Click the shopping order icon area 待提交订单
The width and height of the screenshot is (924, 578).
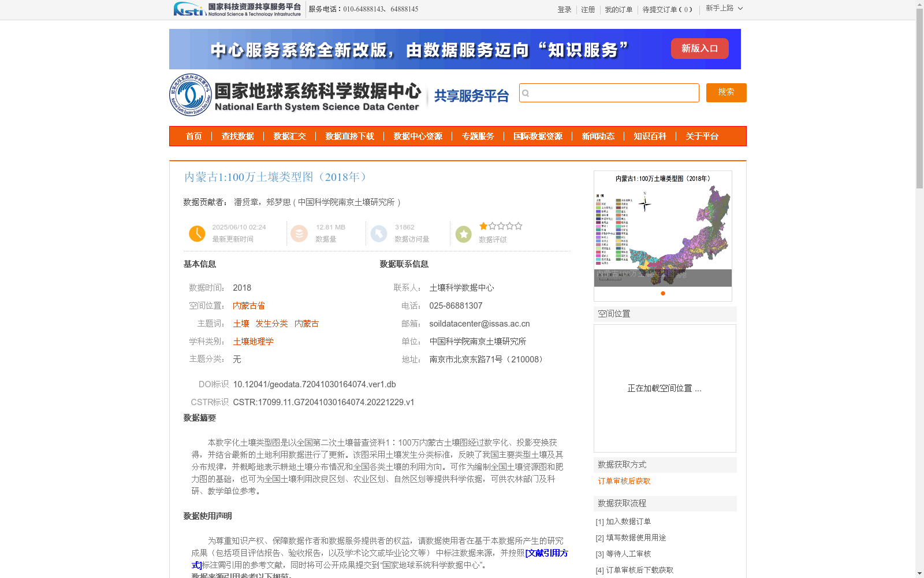(x=668, y=9)
